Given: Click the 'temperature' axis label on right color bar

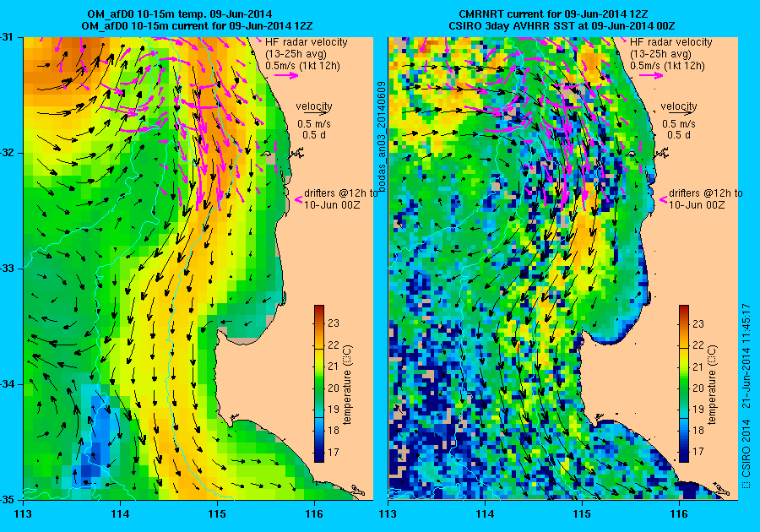Looking at the screenshot, I should coord(712,385).
